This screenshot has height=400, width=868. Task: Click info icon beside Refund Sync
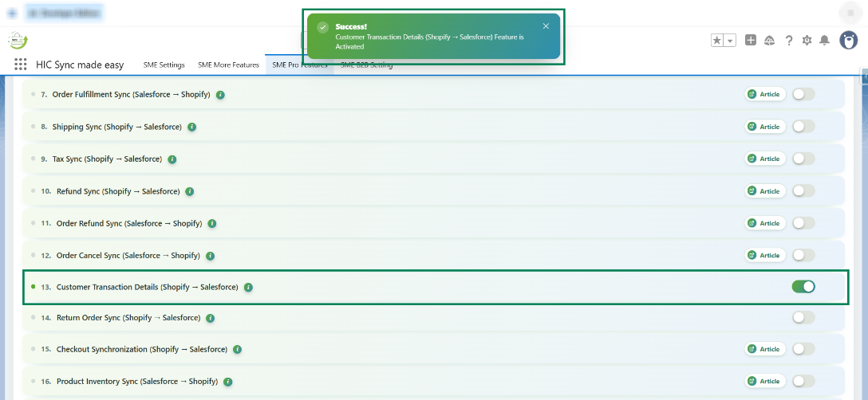pos(190,191)
